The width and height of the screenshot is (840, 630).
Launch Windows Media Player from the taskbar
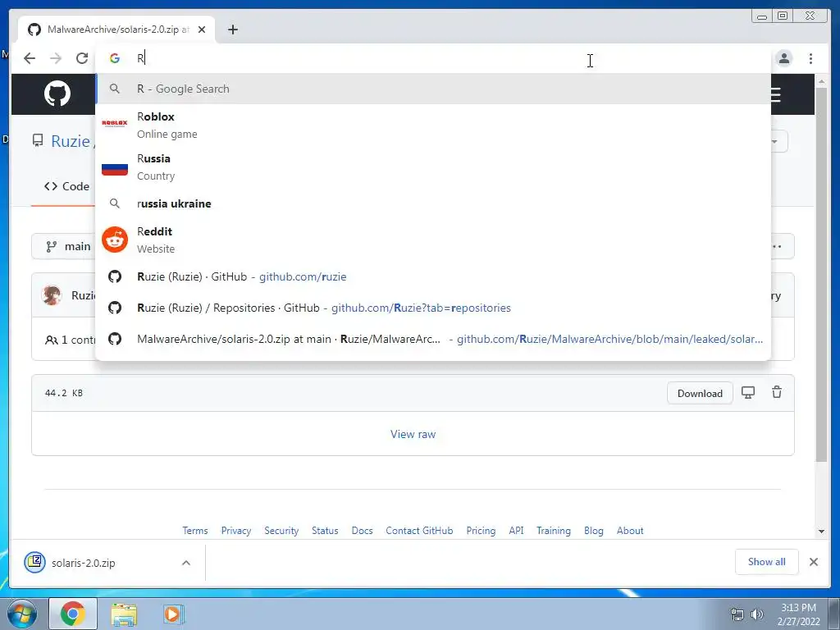click(172, 614)
